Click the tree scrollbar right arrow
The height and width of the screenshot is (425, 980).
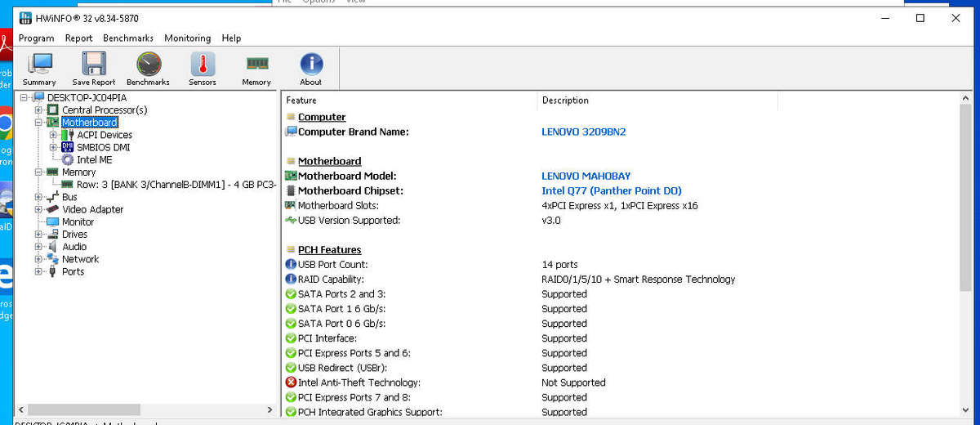(x=270, y=409)
